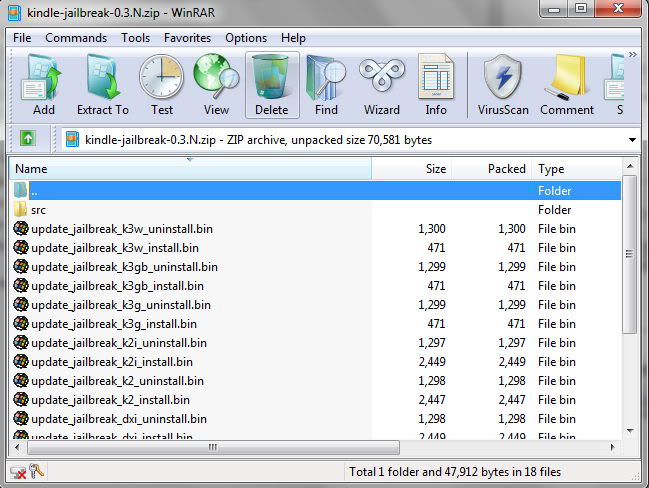The height and width of the screenshot is (488, 649).
Task: Open the Help menu
Action: tap(293, 38)
